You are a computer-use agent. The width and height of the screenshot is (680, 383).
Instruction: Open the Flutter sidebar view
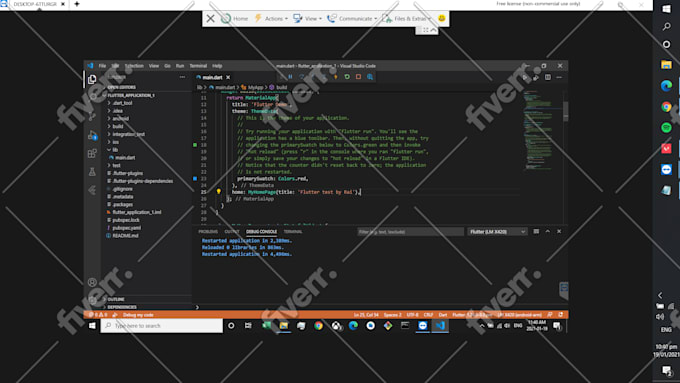coord(92,190)
